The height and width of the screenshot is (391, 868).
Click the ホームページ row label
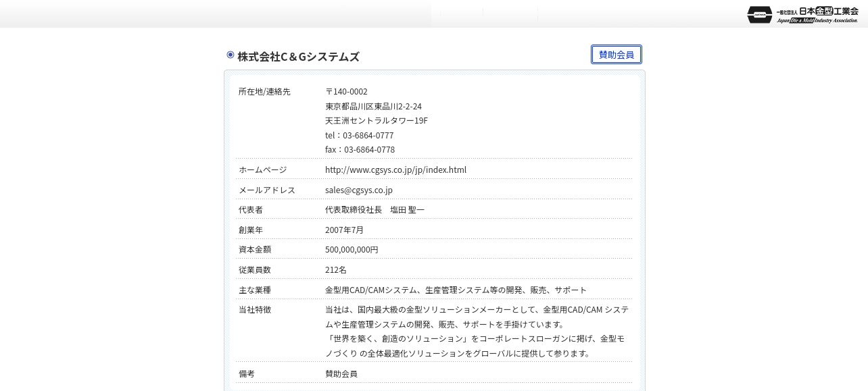263,170
